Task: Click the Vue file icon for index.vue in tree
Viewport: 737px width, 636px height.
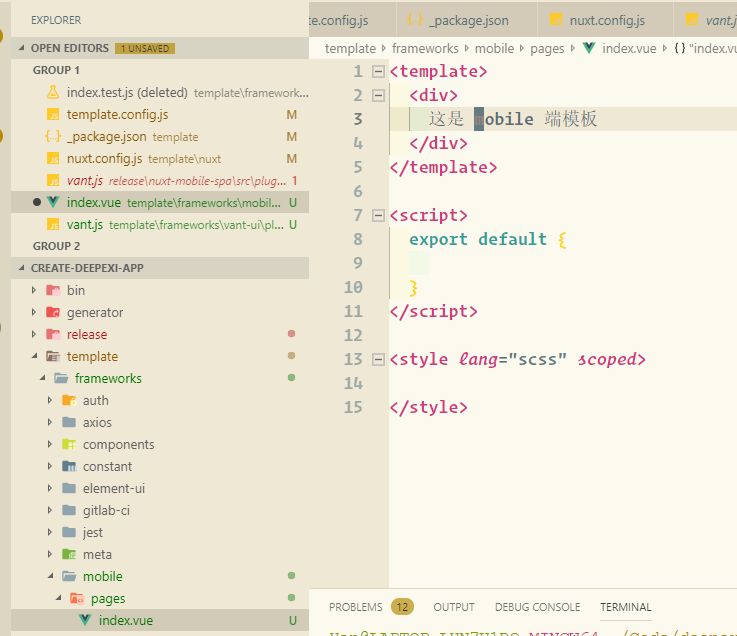Action: [x=85, y=620]
